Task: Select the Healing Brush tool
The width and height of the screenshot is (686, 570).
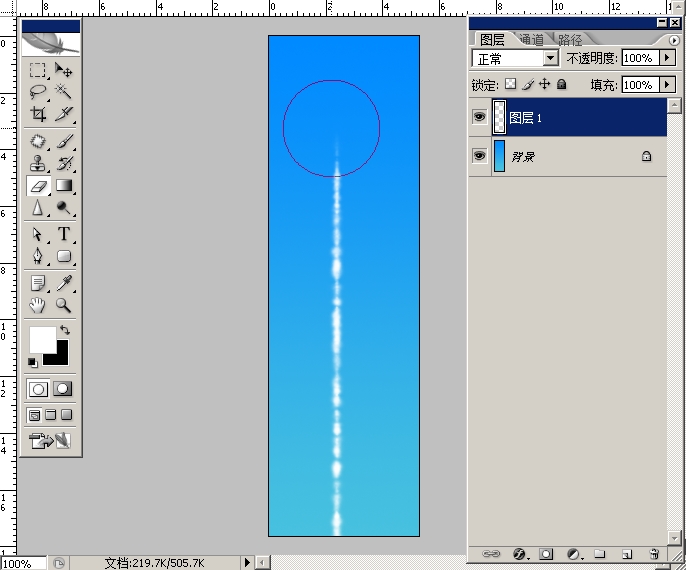Action: pos(38,141)
